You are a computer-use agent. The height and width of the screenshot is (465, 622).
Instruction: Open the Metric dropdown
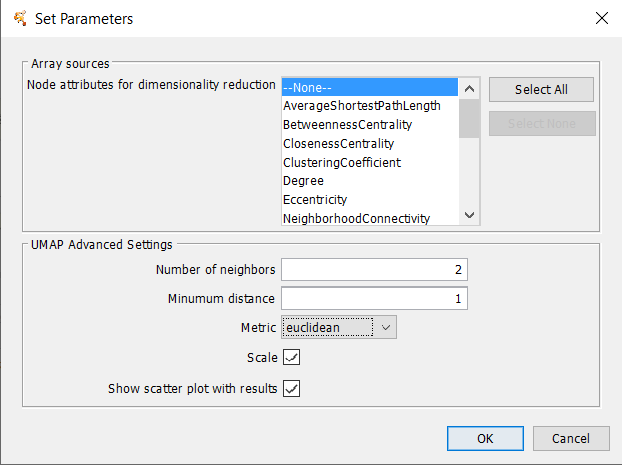click(x=339, y=327)
